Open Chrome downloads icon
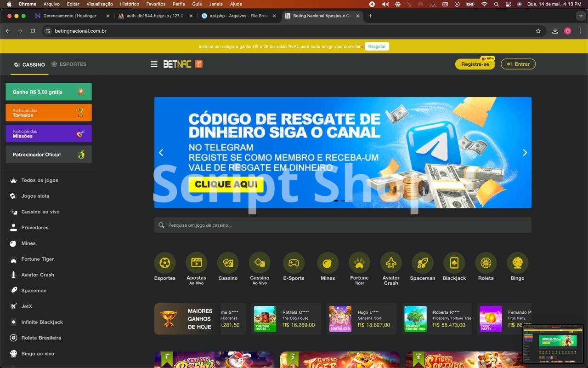 tap(555, 31)
